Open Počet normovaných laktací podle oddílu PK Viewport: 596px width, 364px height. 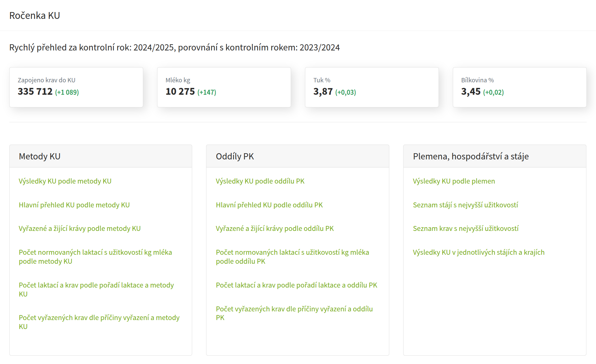click(x=292, y=257)
